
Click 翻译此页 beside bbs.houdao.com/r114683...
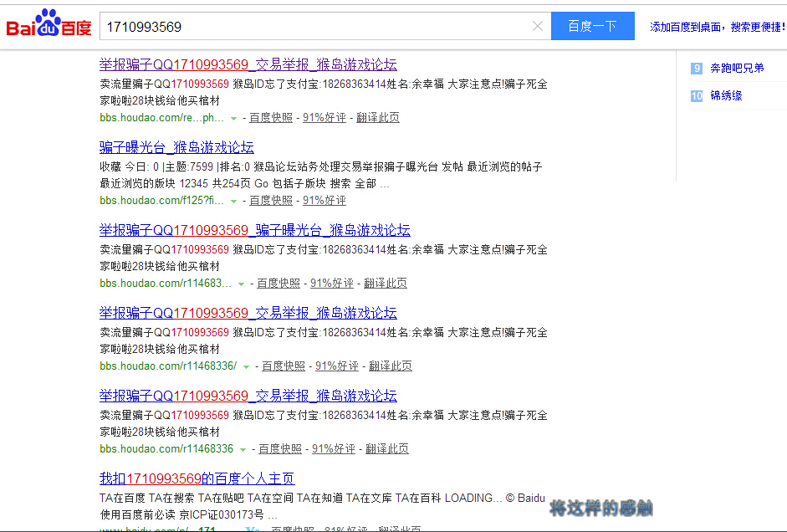pyautogui.click(x=386, y=284)
